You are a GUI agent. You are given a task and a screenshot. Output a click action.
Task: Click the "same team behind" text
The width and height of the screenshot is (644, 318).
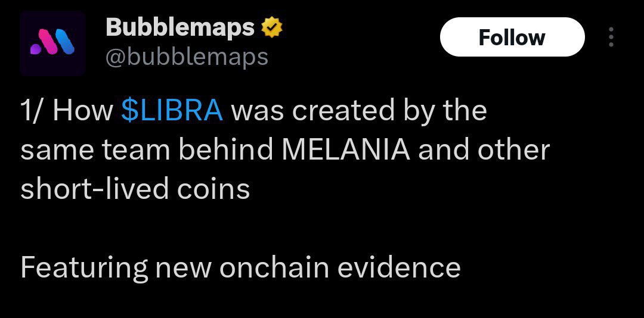[x=147, y=149]
